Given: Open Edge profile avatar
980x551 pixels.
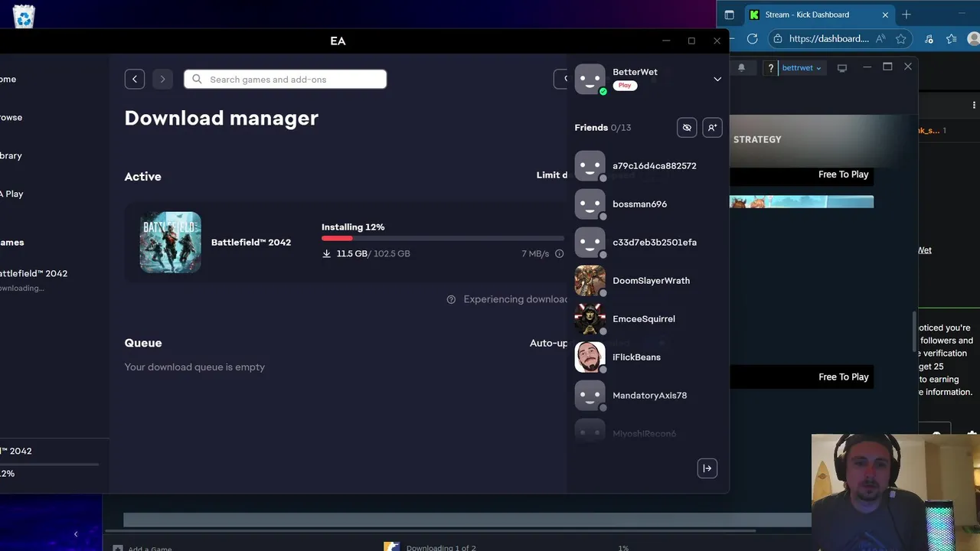Looking at the screenshot, I should click(x=974, y=38).
